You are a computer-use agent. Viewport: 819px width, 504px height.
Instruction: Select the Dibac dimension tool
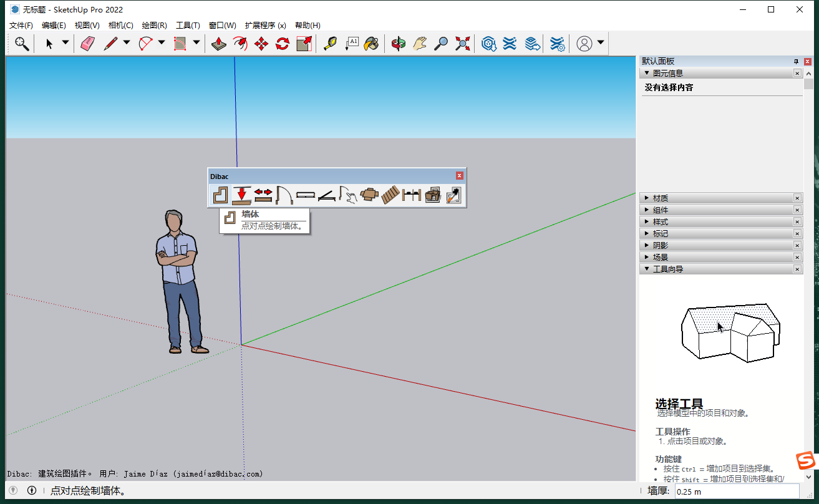pyautogui.click(x=412, y=195)
